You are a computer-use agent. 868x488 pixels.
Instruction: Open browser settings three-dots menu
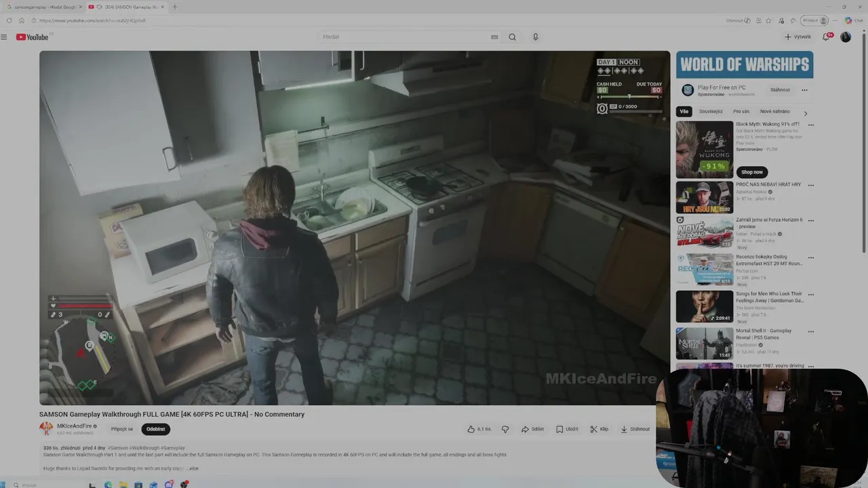(x=835, y=20)
